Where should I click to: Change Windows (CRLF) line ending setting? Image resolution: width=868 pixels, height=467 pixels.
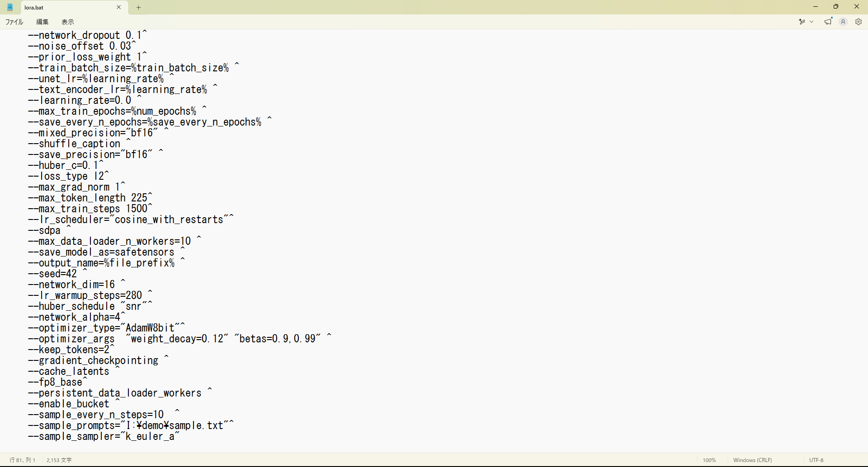point(753,460)
